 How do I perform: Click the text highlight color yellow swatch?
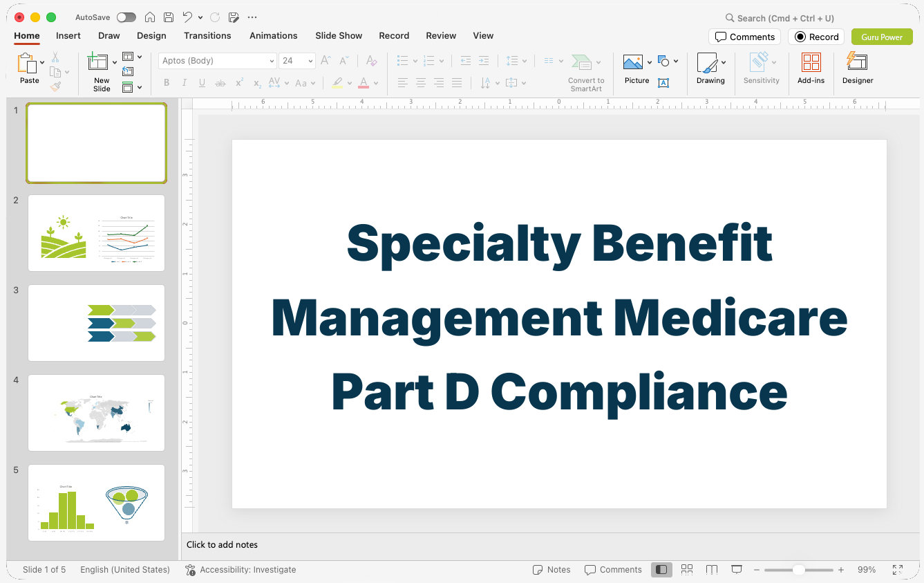point(337,83)
